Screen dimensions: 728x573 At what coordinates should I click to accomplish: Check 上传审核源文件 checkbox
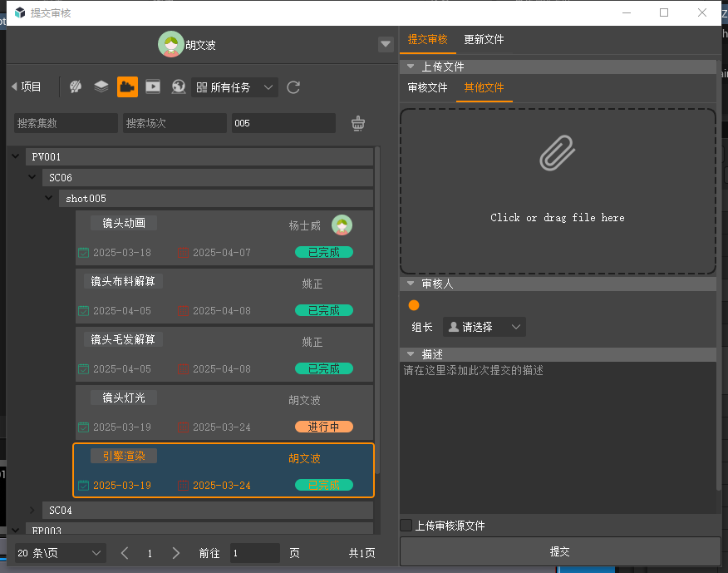pos(406,525)
